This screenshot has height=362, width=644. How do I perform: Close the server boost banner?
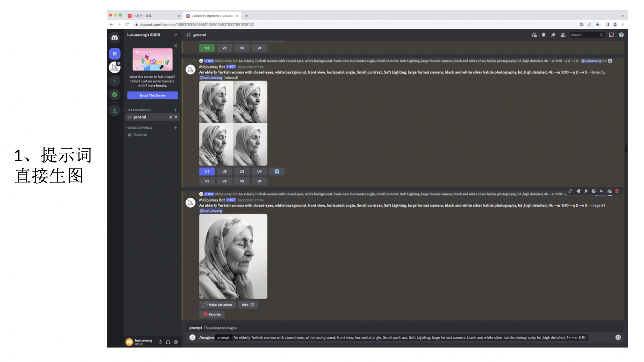click(x=176, y=46)
